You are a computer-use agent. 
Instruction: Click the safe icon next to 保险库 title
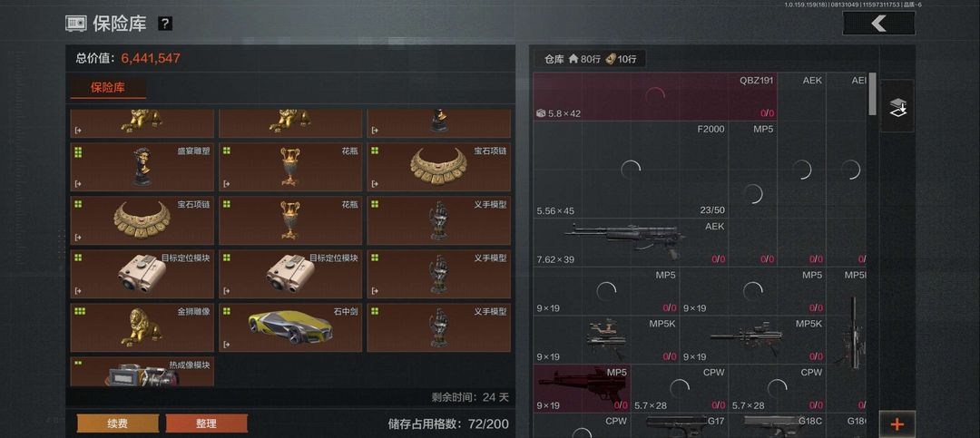76,24
